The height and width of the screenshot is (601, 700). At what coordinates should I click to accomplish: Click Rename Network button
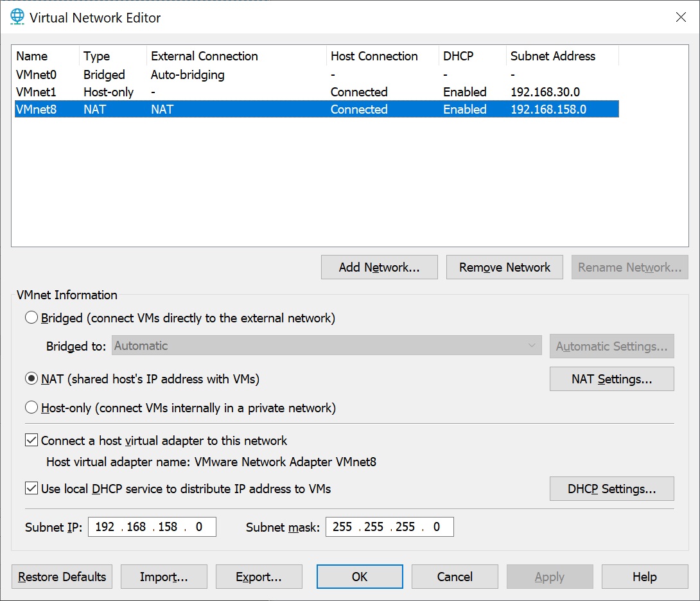tap(630, 267)
